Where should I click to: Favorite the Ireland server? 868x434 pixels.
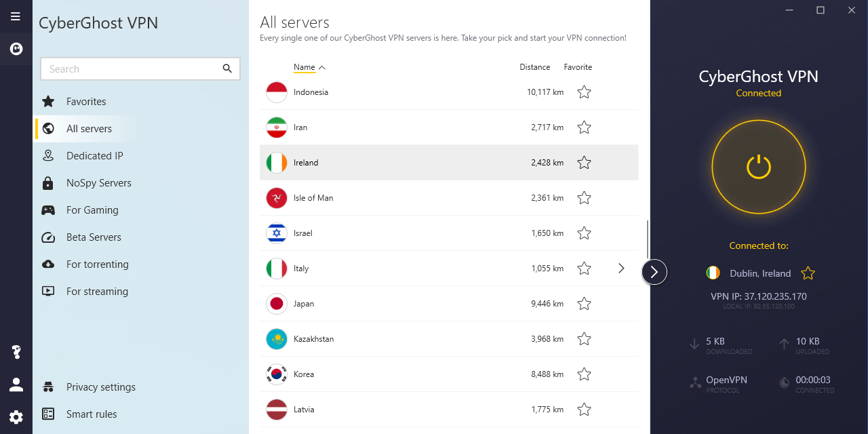click(x=584, y=162)
